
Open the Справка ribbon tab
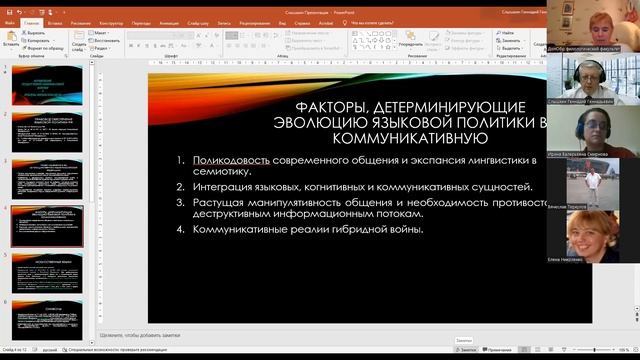point(302,23)
